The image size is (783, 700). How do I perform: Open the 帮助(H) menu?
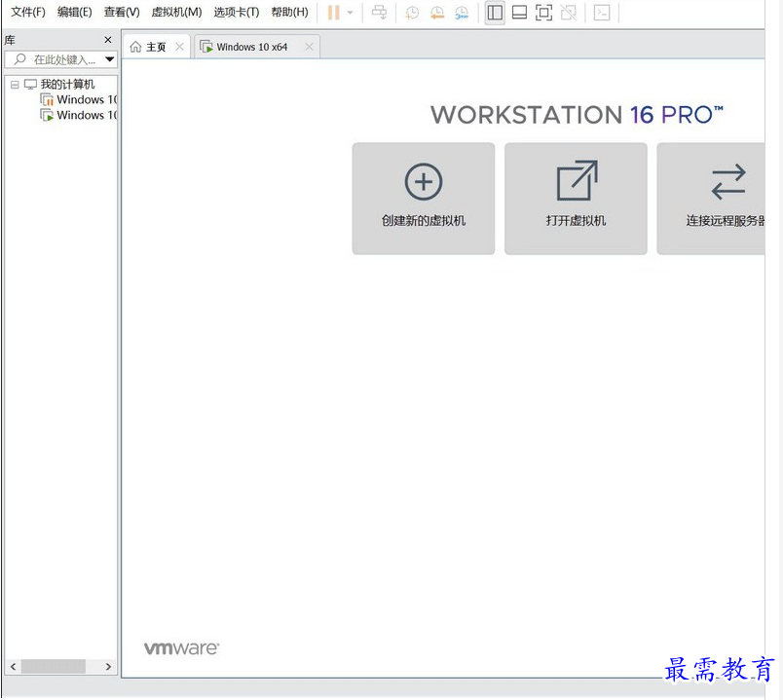point(289,12)
